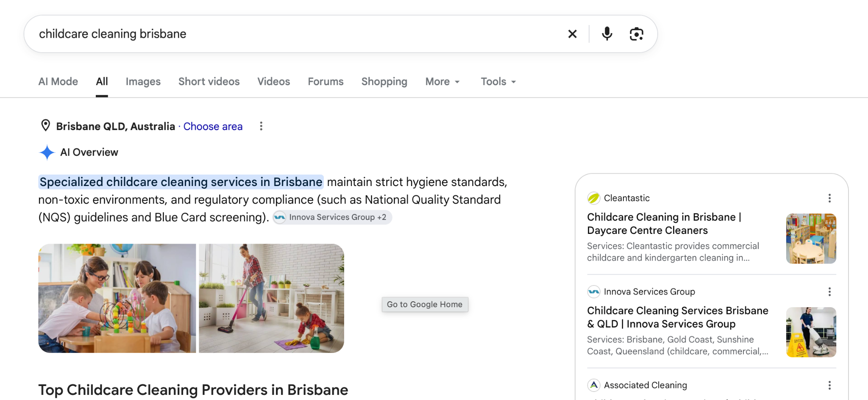The image size is (868, 400).
Task: Open the Forums tab
Action: click(325, 82)
